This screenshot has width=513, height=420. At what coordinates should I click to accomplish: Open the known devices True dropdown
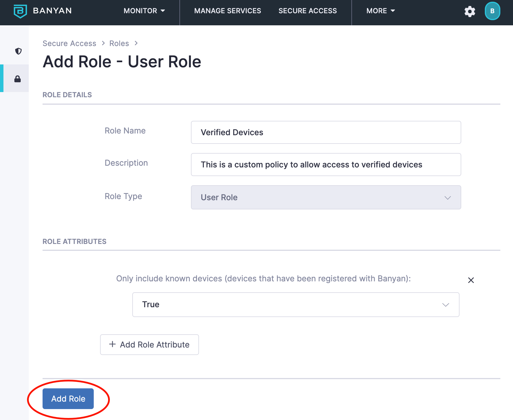pos(296,305)
